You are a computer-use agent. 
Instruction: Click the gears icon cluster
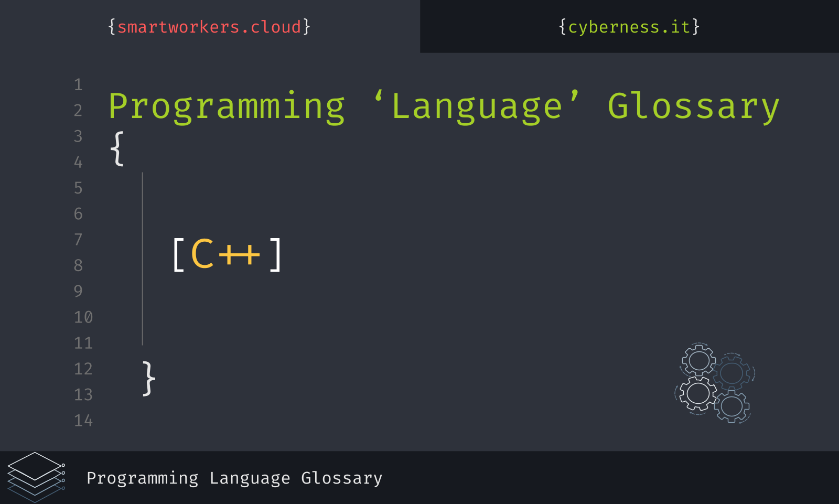(715, 383)
